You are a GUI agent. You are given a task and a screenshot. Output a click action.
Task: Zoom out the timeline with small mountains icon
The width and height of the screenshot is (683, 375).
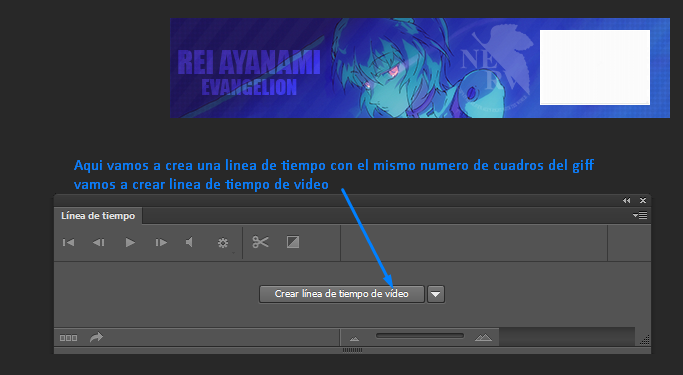tap(354, 338)
